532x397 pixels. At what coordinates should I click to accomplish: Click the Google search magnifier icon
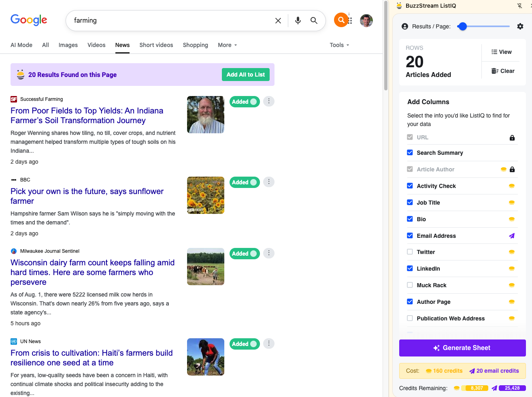[314, 21]
